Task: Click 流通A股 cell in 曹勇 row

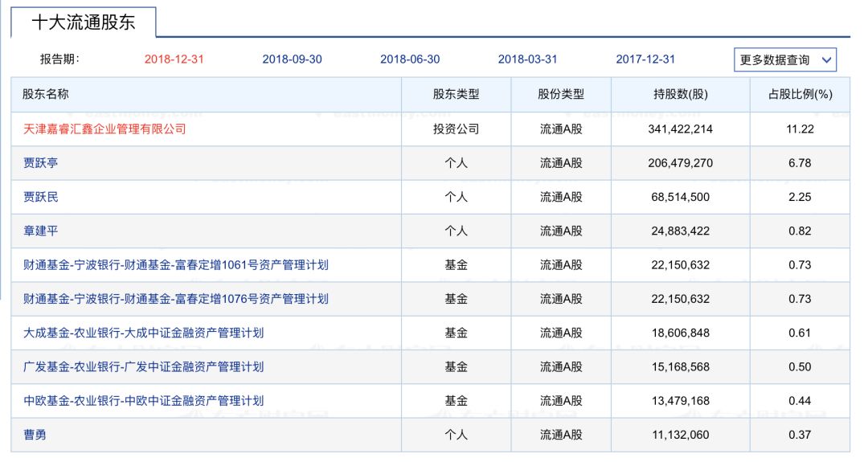Action: pos(561,435)
